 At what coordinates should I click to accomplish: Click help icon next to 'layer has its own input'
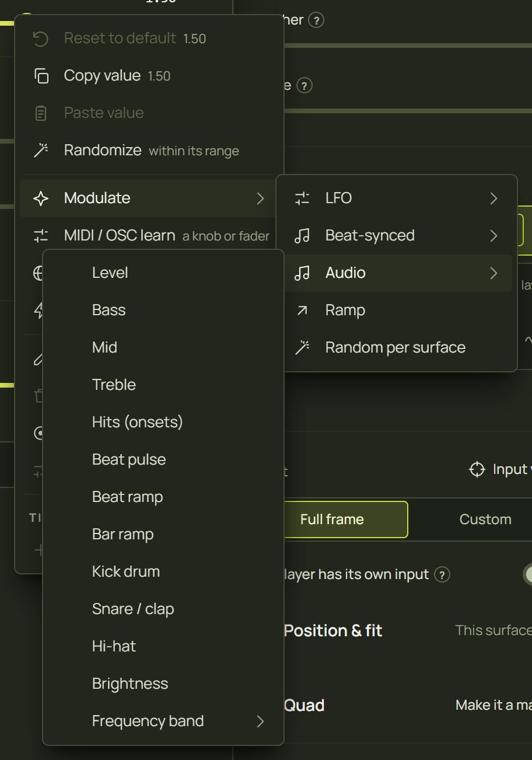(x=442, y=575)
